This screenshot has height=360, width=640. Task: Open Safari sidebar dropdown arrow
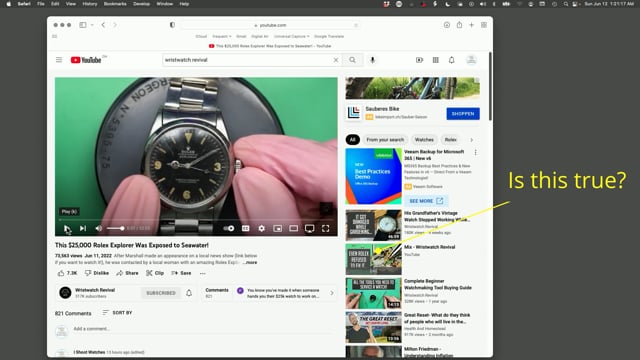pos(92,25)
